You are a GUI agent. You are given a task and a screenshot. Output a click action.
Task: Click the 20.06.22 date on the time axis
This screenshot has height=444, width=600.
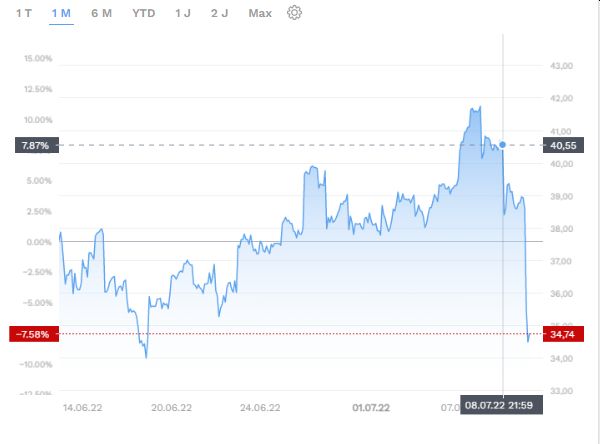pos(170,408)
